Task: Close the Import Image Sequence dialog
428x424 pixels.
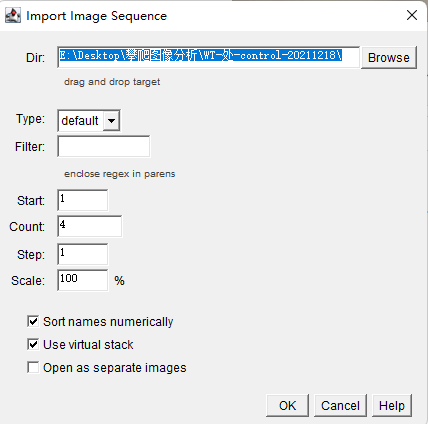Action: (412, 15)
